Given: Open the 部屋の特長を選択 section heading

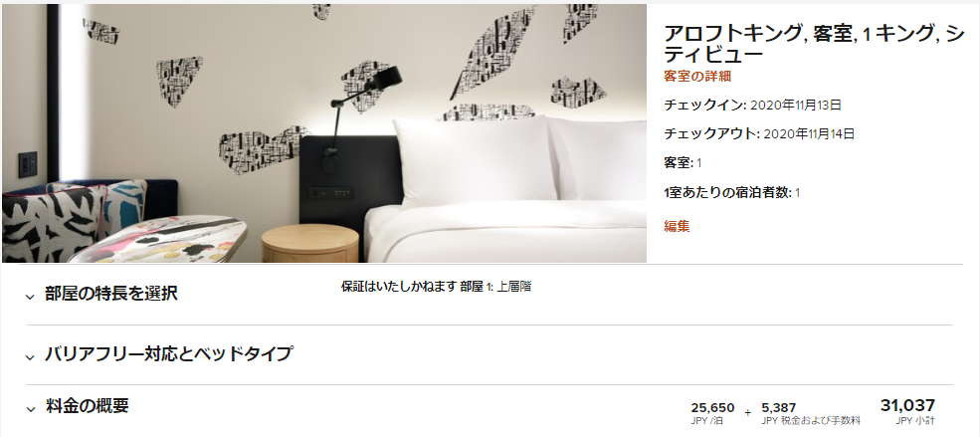Looking at the screenshot, I should [x=111, y=294].
